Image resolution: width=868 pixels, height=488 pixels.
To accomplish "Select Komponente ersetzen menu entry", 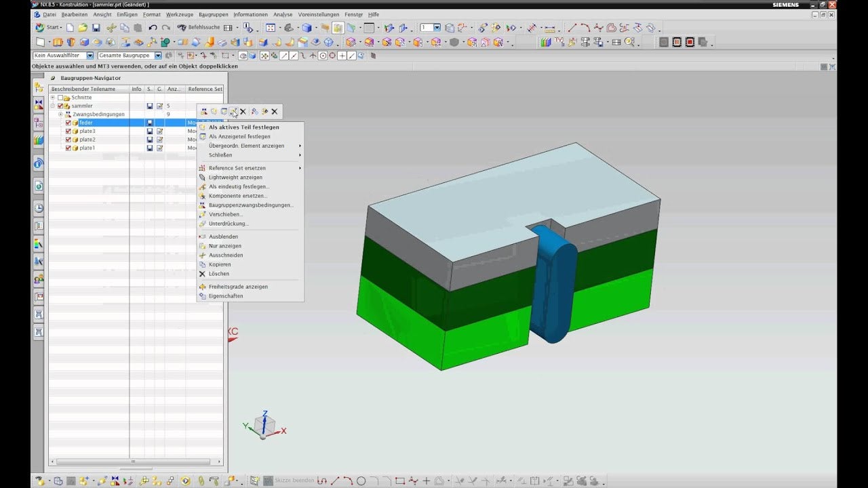I will 250,196.
